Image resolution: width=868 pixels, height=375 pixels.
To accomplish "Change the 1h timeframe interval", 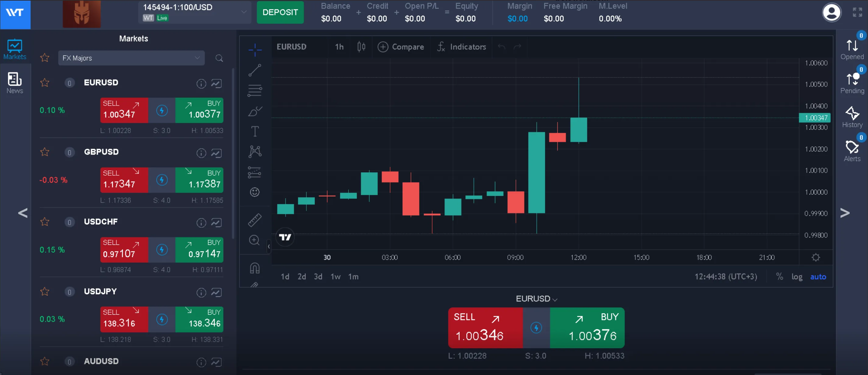I will click(x=339, y=47).
